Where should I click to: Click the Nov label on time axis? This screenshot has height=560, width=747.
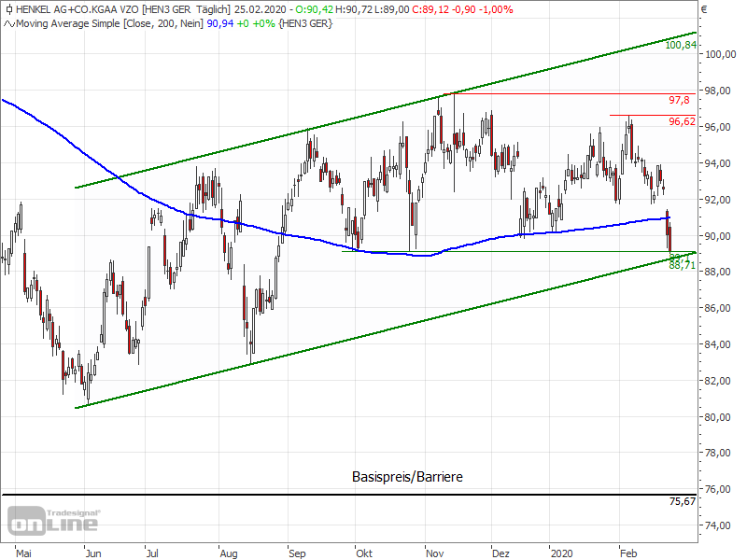point(434,553)
